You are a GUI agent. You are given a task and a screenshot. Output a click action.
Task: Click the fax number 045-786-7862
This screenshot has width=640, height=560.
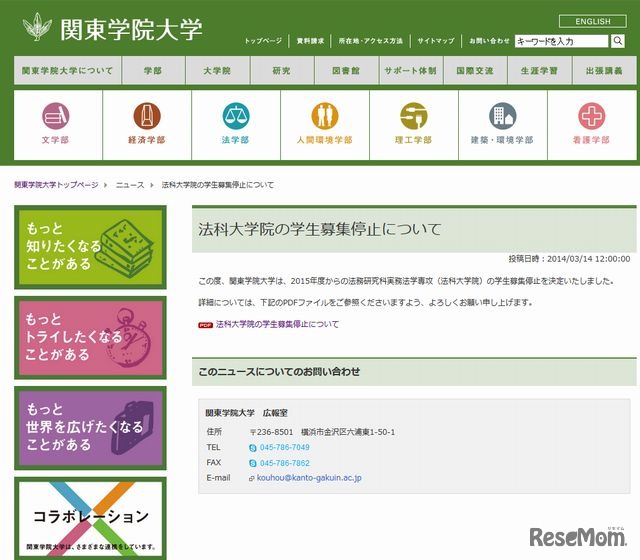coord(284,463)
